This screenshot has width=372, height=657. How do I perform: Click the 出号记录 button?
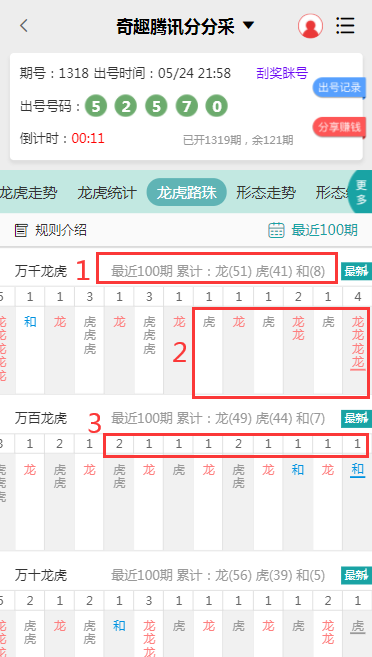tap(339, 88)
